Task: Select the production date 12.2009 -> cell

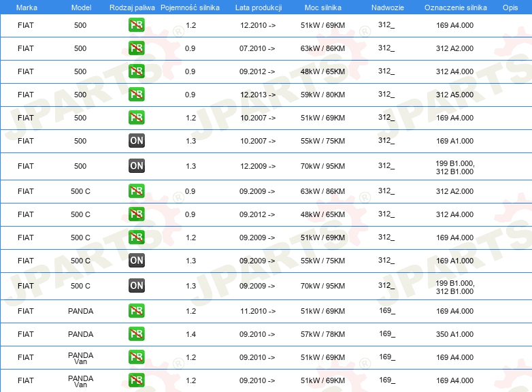Action: pos(258,166)
